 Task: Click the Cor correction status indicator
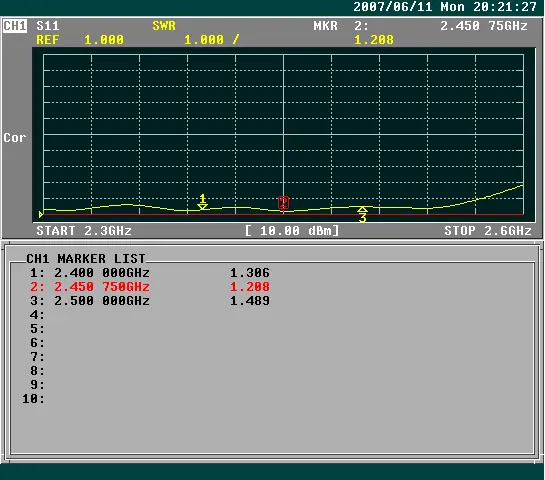pos(15,138)
